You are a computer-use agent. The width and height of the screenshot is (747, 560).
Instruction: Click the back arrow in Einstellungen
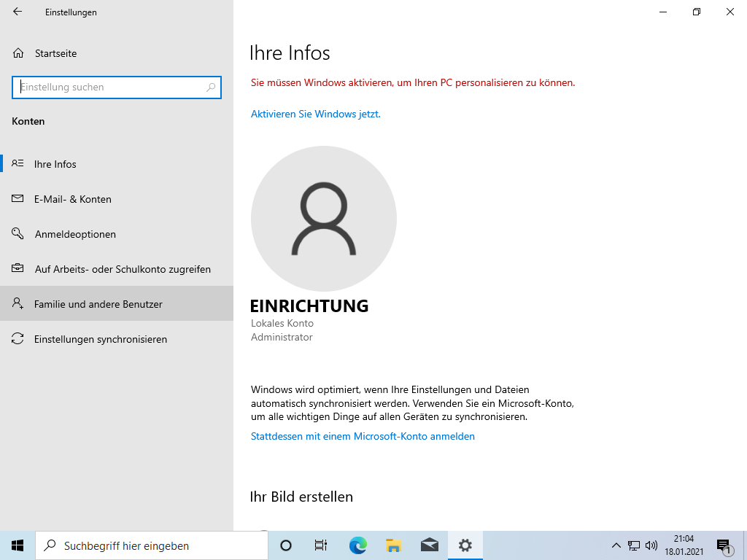point(18,12)
